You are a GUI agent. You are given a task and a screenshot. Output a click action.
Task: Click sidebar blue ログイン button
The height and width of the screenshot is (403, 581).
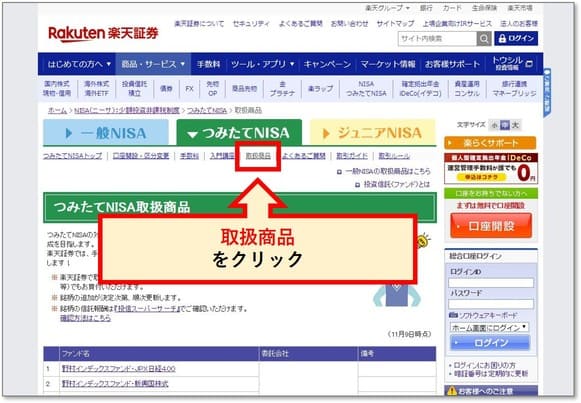coord(490,343)
